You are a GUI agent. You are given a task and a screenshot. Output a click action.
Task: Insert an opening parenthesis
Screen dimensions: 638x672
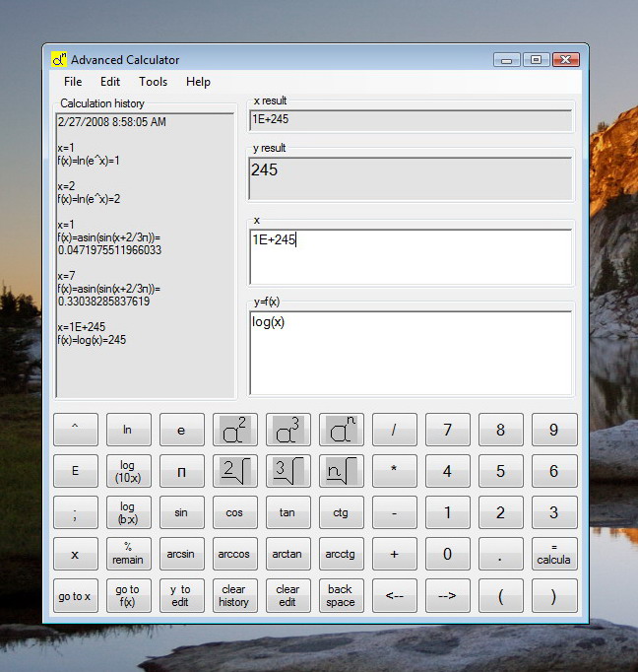point(500,595)
